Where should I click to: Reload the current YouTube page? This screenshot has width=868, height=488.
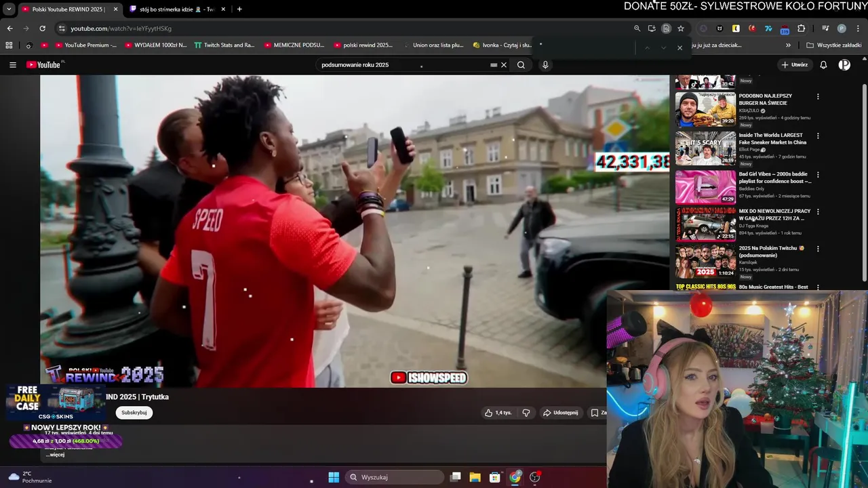tap(42, 28)
